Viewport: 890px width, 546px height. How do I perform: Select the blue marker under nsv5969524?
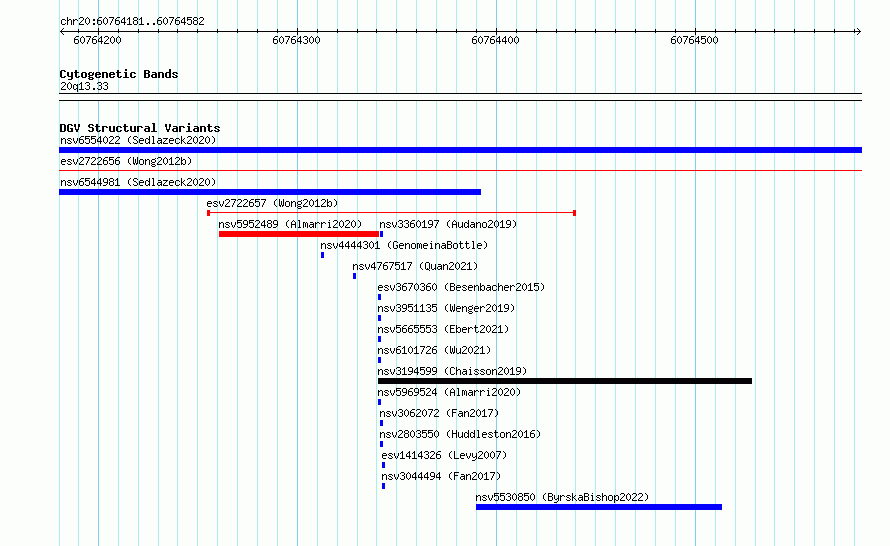click(x=379, y=402)
